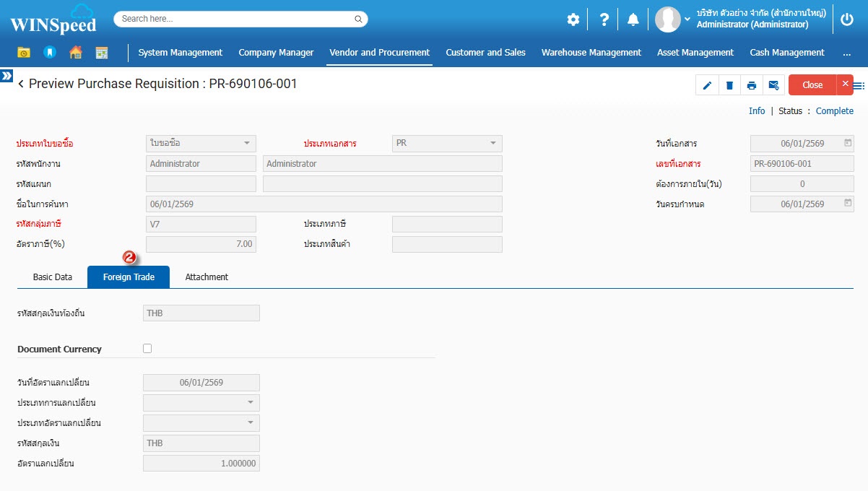The height and width of the screenshot is (491, 868).
Task: Go to the home house icon
Action: tap(75, 53)
